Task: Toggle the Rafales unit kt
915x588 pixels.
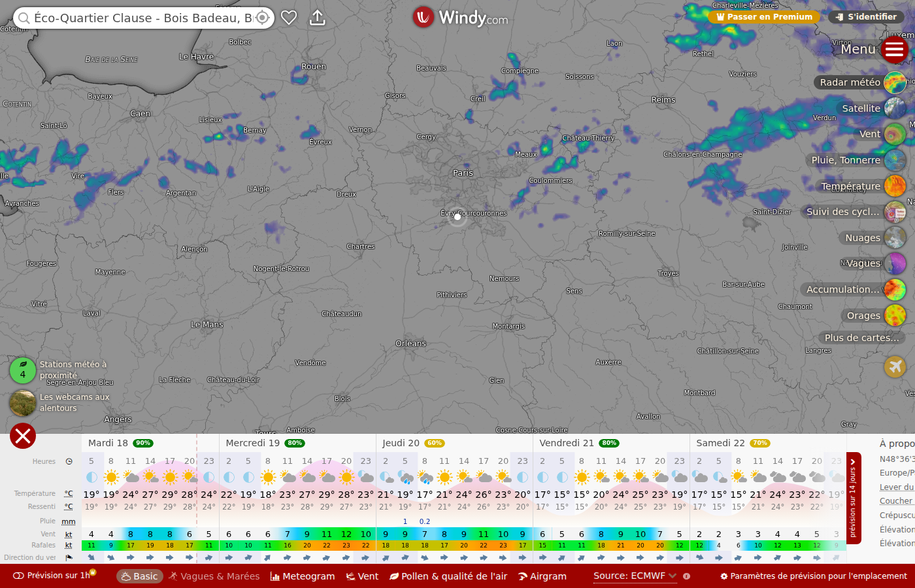Action: (x=69, y=546)
